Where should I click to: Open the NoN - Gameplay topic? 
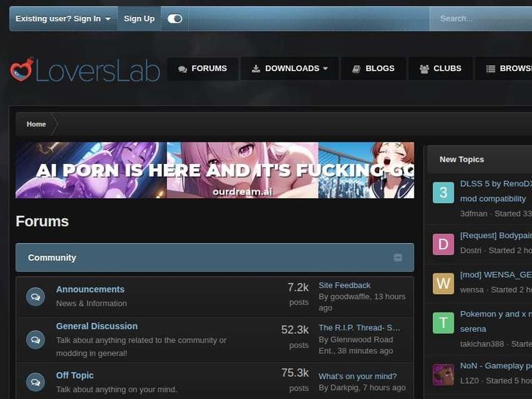[496, 366]
